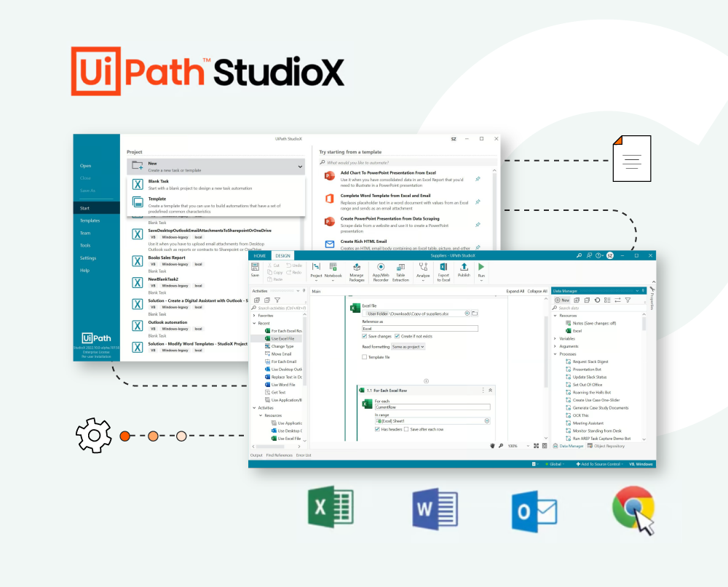This screenshot has height=587, width=728.
Task: Check the Template file checkbox
Action: point(365,357)
